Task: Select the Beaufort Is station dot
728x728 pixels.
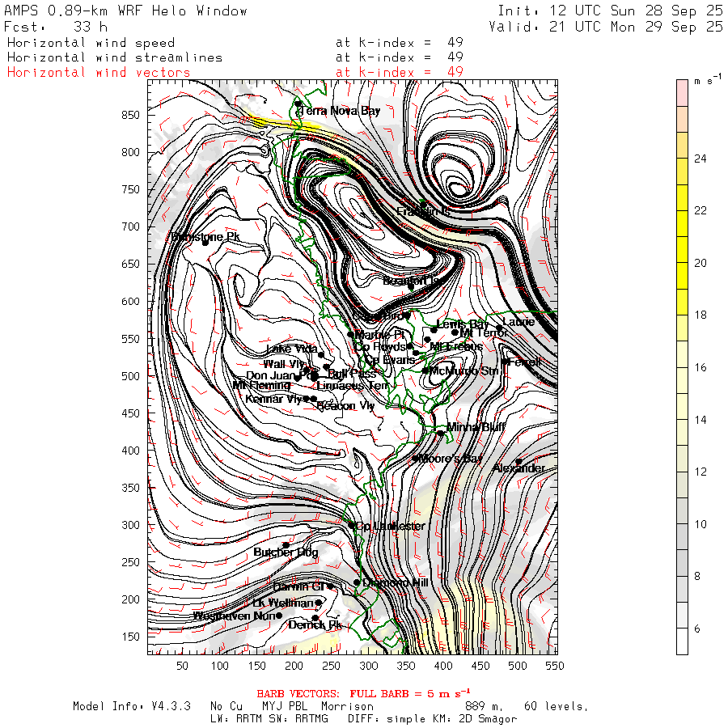Action: click(x=411, y=286)
